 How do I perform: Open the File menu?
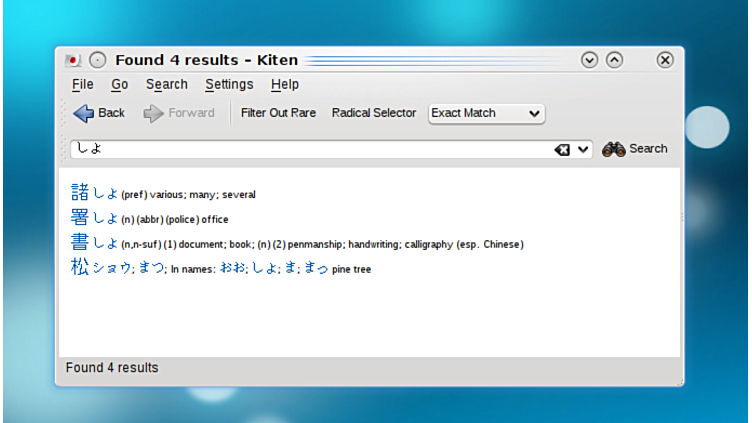click(82, 85)
